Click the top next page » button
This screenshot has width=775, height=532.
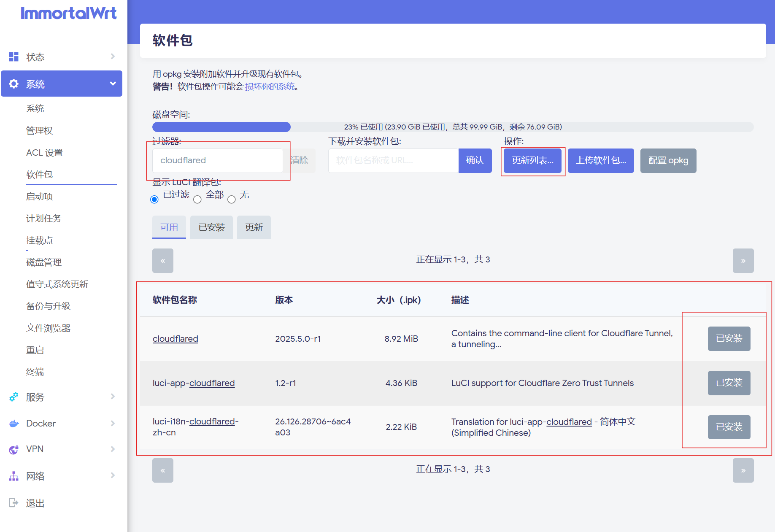tap(743, 261)
